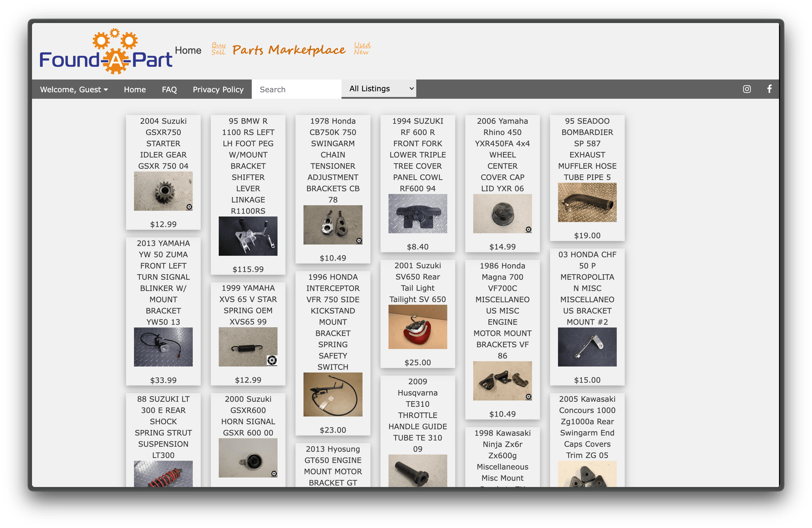Click Home in the gray navigation bar
The height and width of the screenshot is (528, 812).
pyautogui.click(x=135, y=89)
